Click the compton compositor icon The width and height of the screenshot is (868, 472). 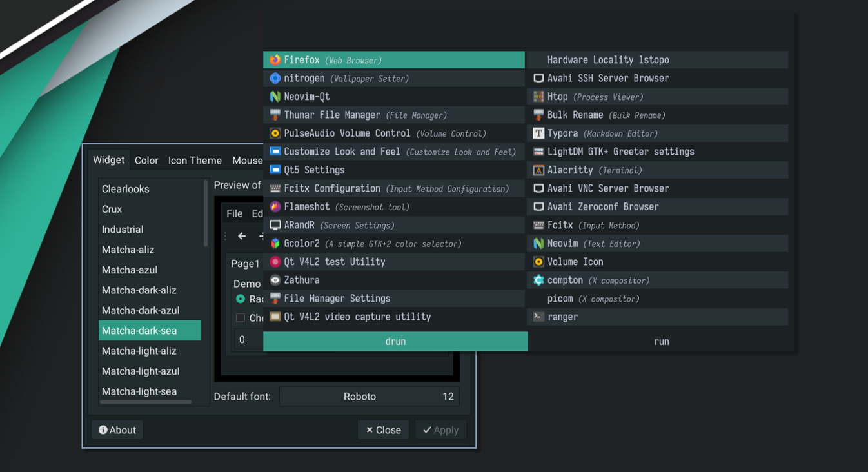(538, 280)
